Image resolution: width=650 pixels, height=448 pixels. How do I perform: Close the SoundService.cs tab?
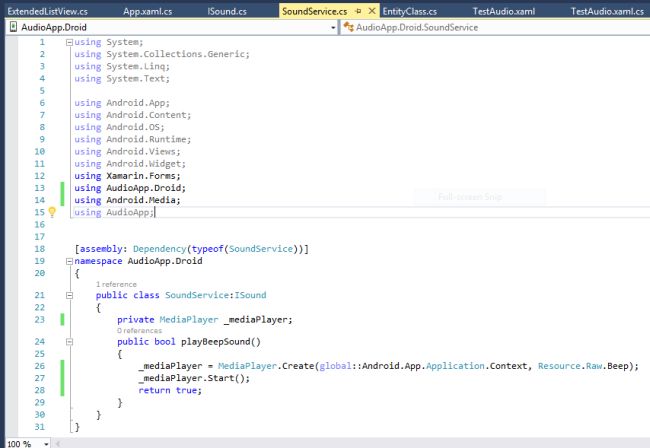(372, 11)
